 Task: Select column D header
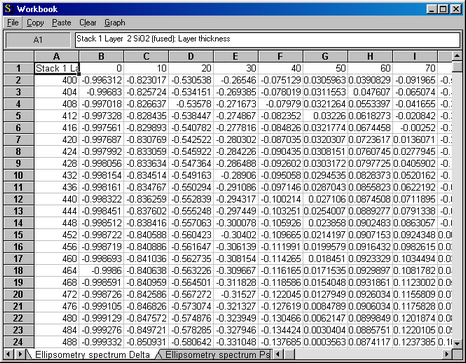191,56
